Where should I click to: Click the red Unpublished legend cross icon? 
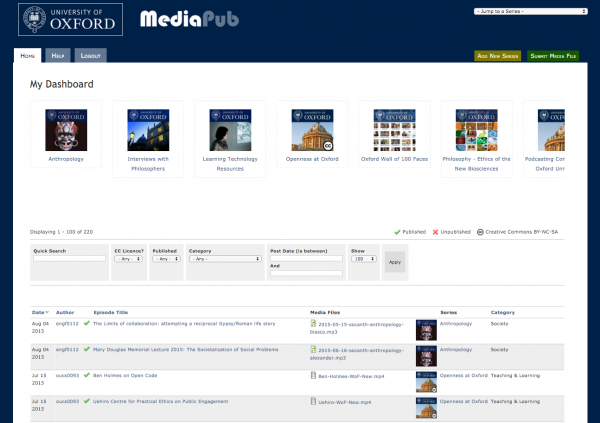click(x=435, y=232)
